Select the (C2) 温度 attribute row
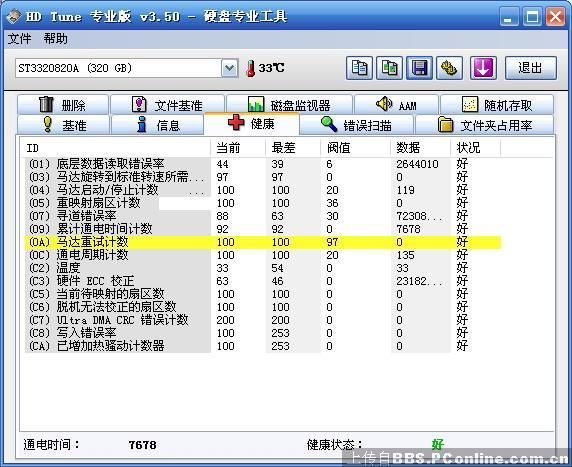 (x=263, y=268)
